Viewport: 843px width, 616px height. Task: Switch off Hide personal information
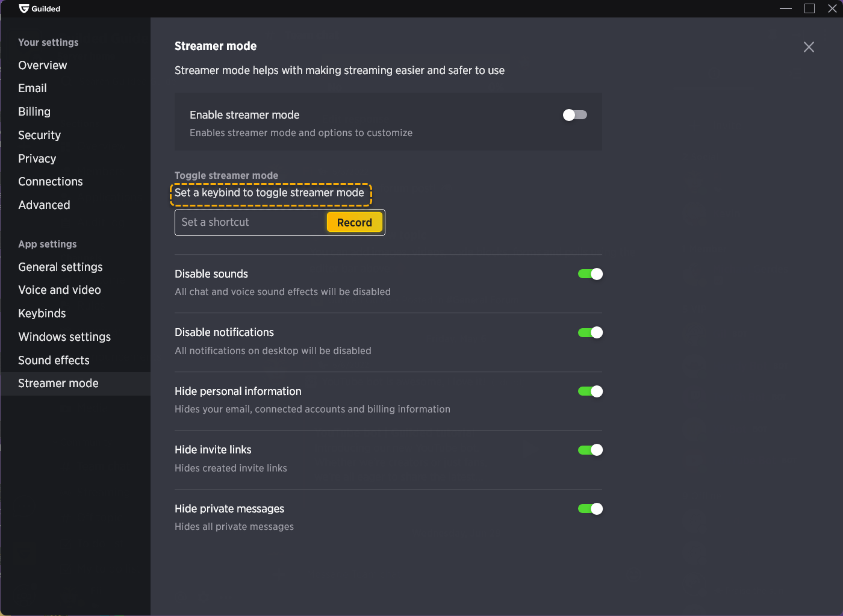[x=590, y=391]
